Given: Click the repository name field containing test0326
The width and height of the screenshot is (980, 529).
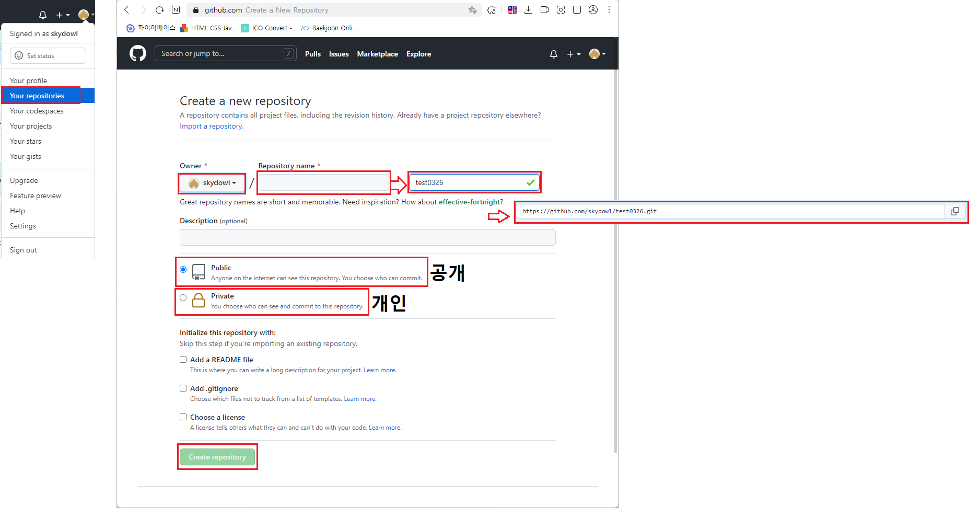Looking at the screenshot, I should tap(474, 182).
